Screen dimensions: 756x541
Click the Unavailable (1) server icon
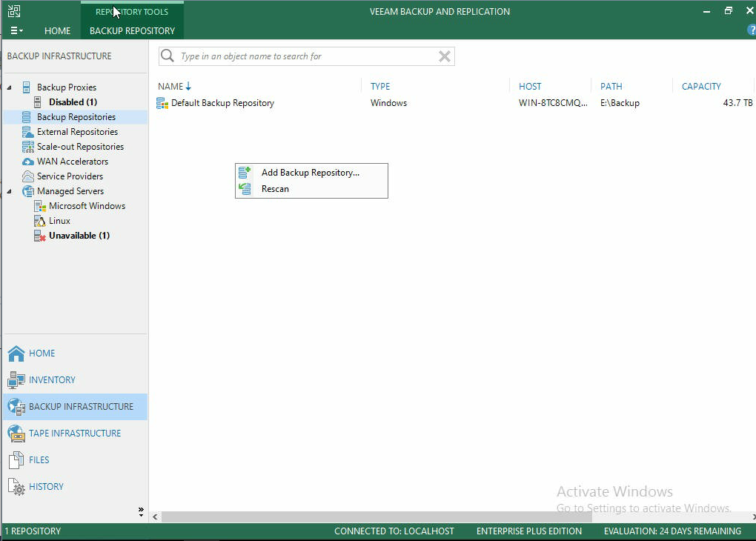pos(40,236)
